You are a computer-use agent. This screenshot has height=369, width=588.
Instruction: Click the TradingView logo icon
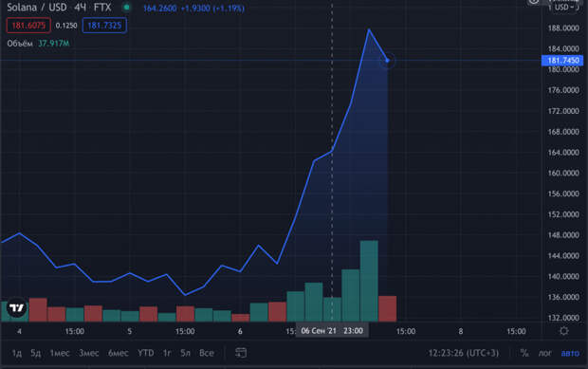pos(16,308)
